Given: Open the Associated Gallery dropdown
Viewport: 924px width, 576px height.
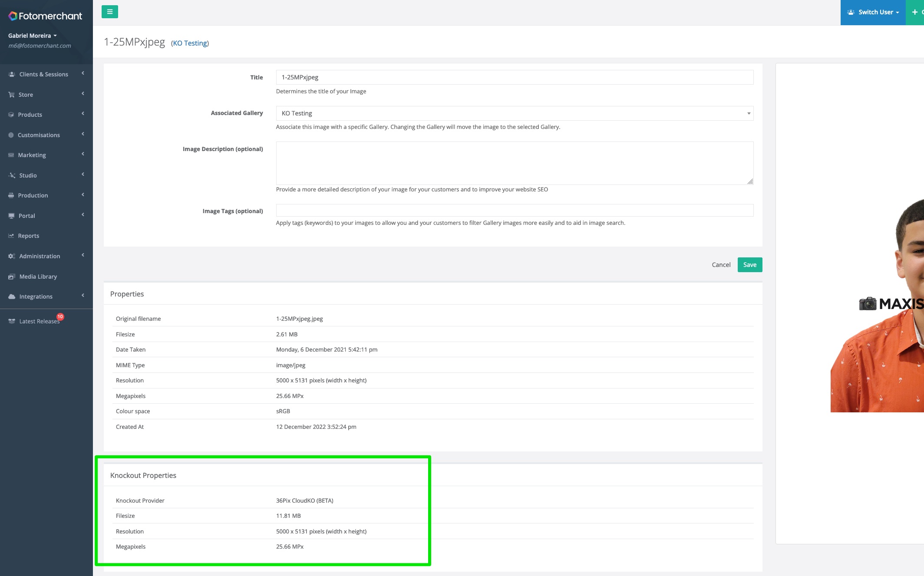Looking at the screenshot, I should (515, 113).
